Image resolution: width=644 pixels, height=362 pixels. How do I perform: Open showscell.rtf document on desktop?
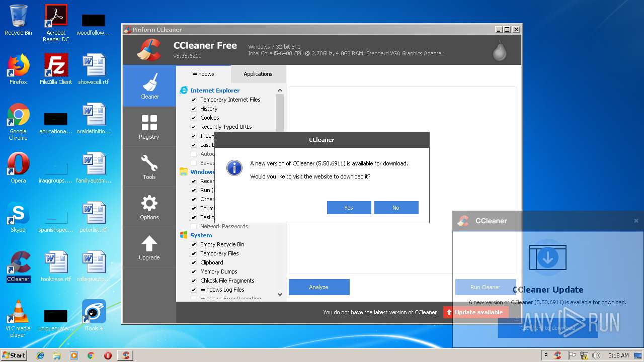[94, 69]
